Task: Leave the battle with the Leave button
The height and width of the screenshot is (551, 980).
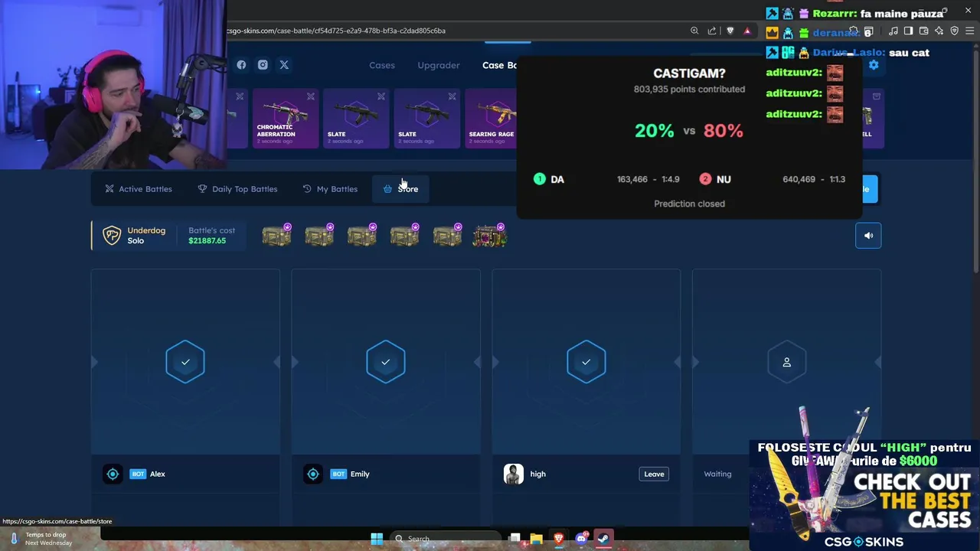Action: pyautogui.click(x=654, y=474)
